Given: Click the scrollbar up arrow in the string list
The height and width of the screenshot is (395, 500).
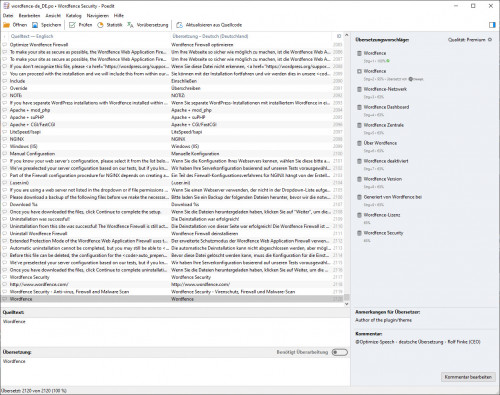Looking at the screenshot, I should pos(346,35).
